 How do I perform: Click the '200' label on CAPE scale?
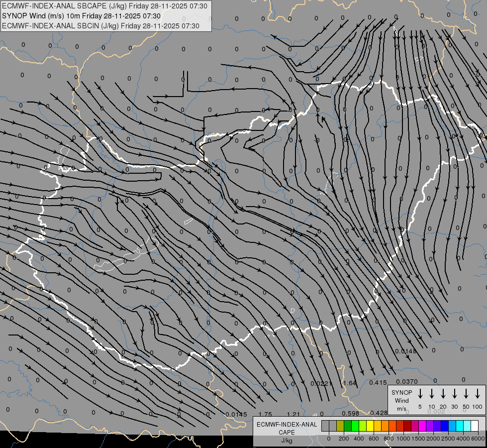pyautogui.click(x=344, y=439)
